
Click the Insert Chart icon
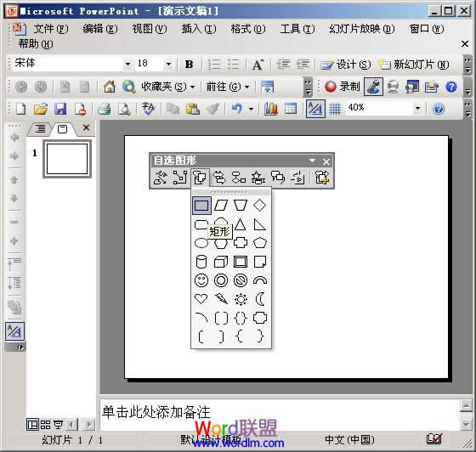[271, 109]
